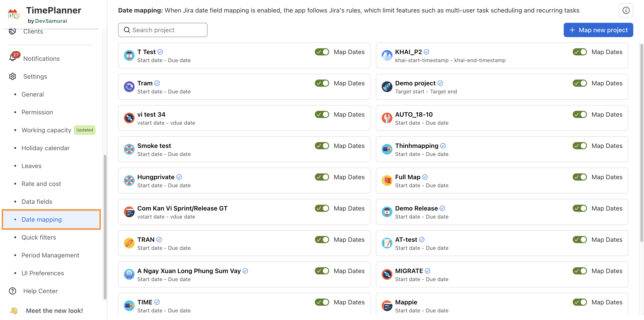Open the General settings page
The width and height of the screenshot is (644, 320).
coord(32,94)
